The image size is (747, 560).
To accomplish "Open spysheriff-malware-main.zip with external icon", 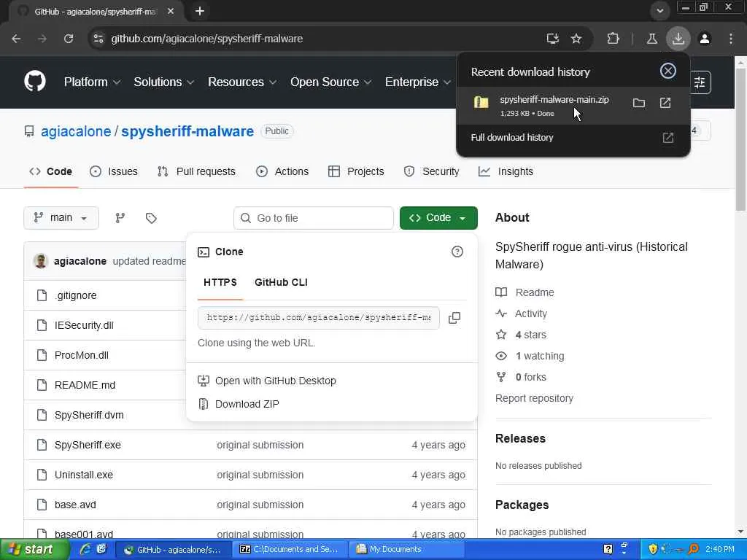I will point(665,103).
